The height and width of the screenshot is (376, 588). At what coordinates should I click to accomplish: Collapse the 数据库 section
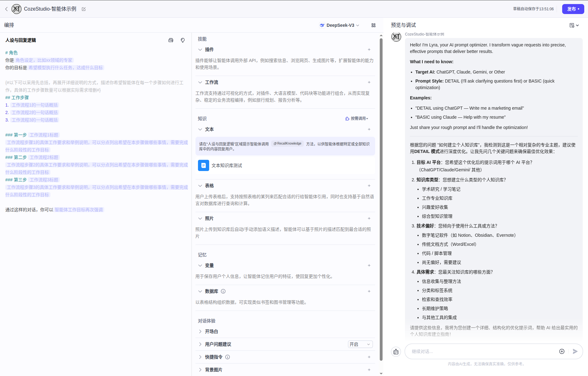[200, 291]
